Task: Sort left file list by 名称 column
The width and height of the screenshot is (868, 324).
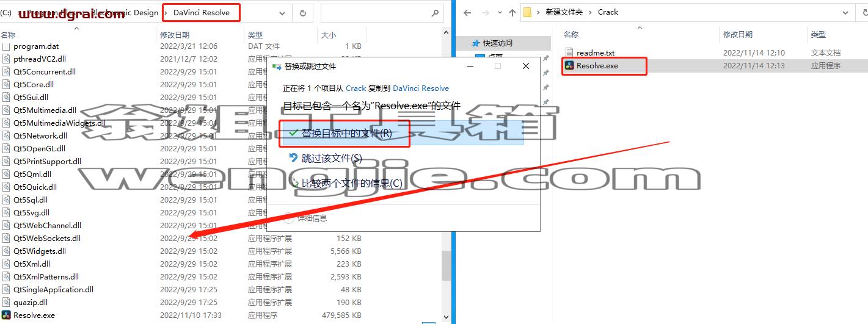Action: pyautogui.click(x=9, y=35)
